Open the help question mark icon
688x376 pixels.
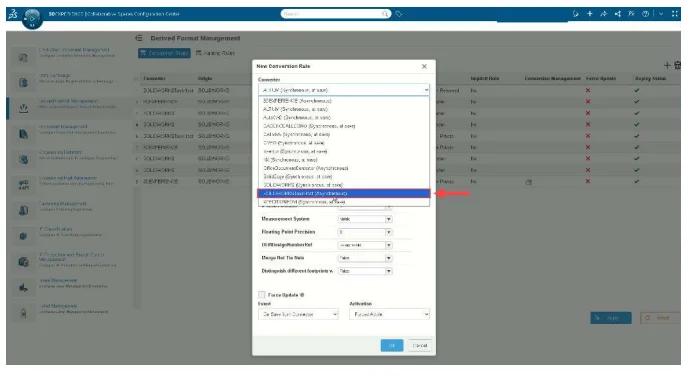(x=645, y=14)
